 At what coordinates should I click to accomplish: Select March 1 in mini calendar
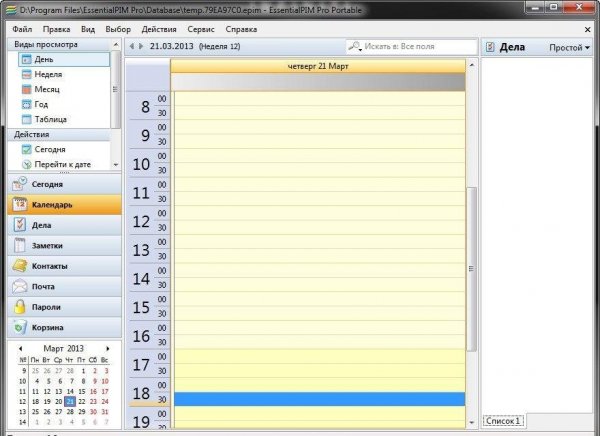click(83, 371)
